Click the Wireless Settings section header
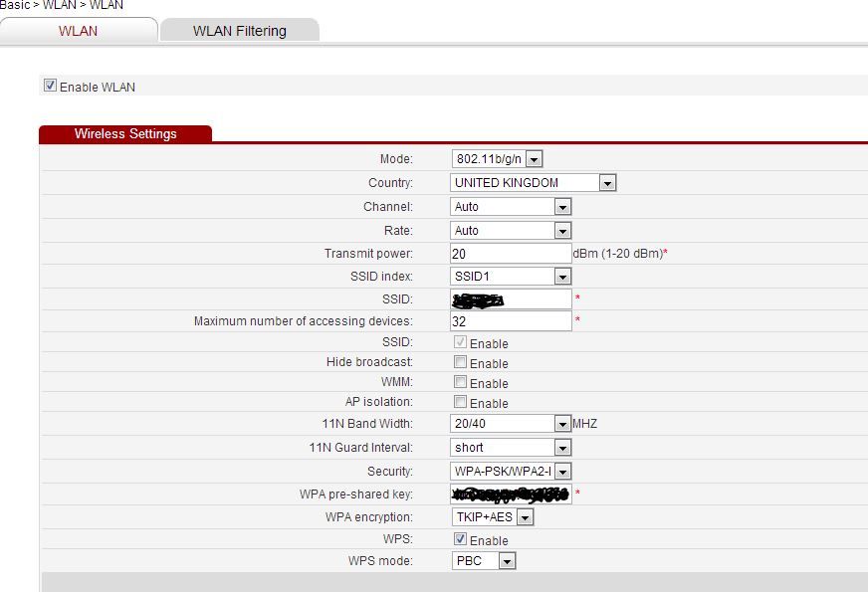The width and height of the screenshot is (868, 592). (125, 134)
